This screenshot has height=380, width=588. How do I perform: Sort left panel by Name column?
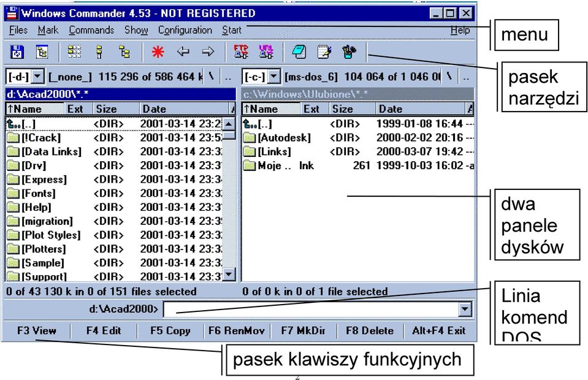coord(35,109)
